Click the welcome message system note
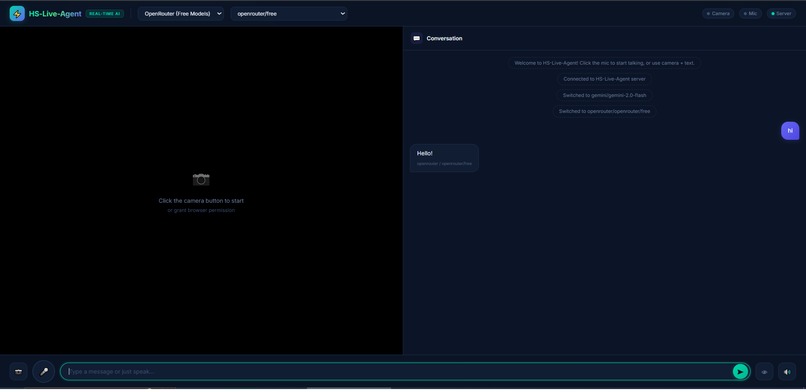The image size is (806, 392). 604,63
